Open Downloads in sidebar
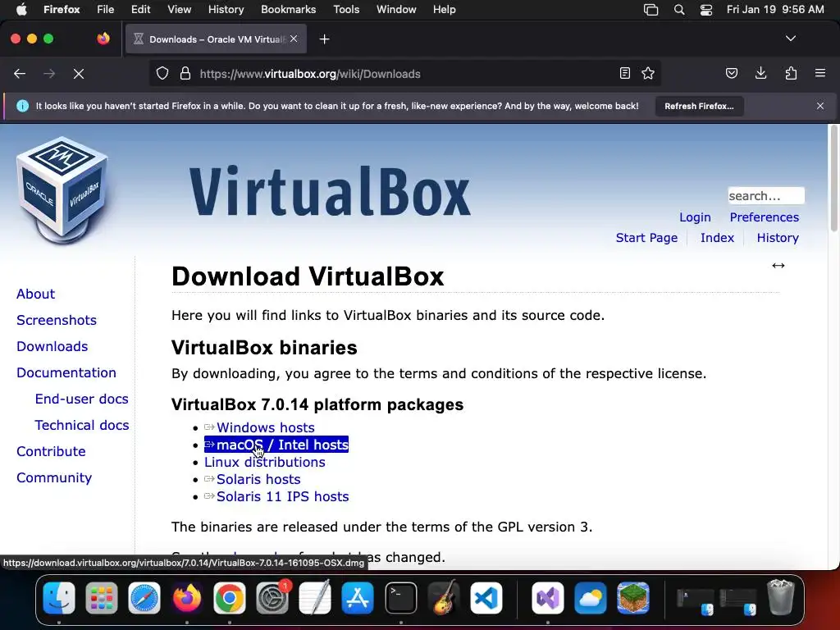Image resolution: width=840 pixels, height=630 pixels. [x=52, y=346]
